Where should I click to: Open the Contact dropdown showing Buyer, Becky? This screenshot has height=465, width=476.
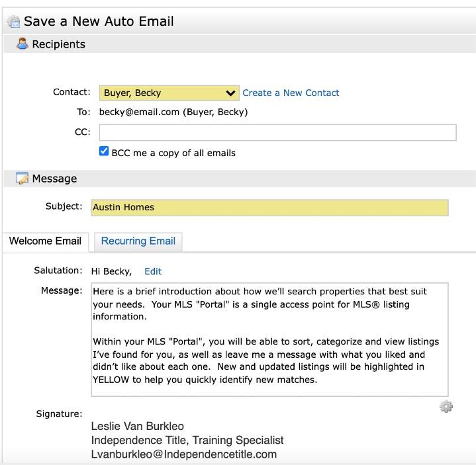pos(169,93)
